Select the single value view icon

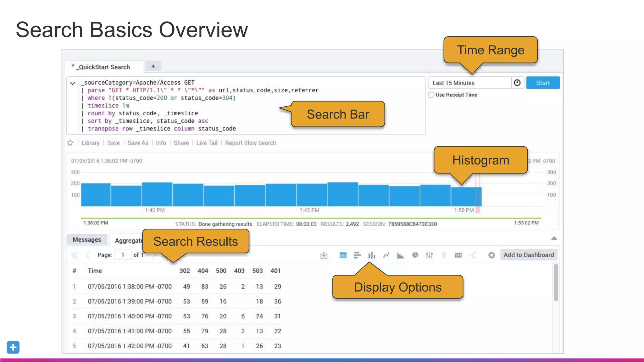458,255
